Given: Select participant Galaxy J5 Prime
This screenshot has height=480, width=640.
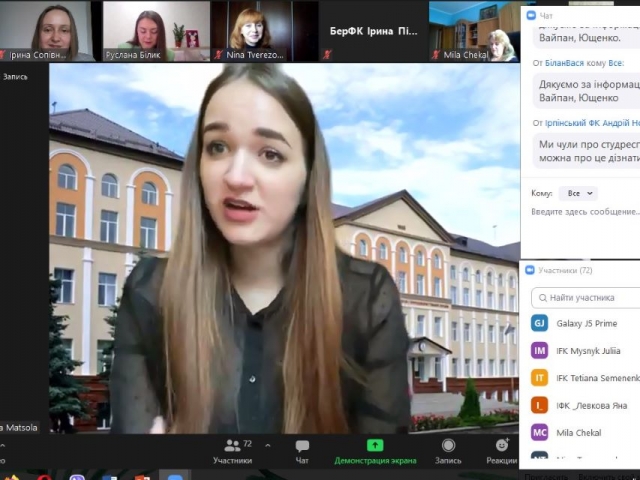Looking at the screenshot, I should point(585,324).
